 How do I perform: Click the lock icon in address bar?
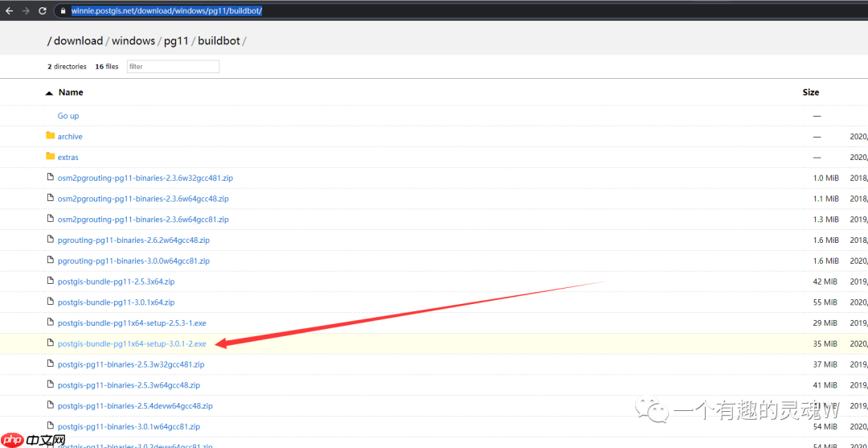click(64, 10)
